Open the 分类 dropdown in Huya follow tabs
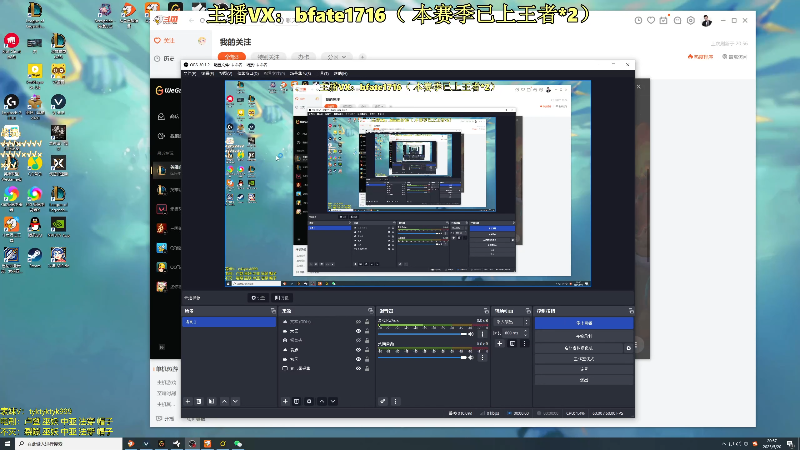The width and height of the screenshot is (800, 450). [x=337, y=57]
